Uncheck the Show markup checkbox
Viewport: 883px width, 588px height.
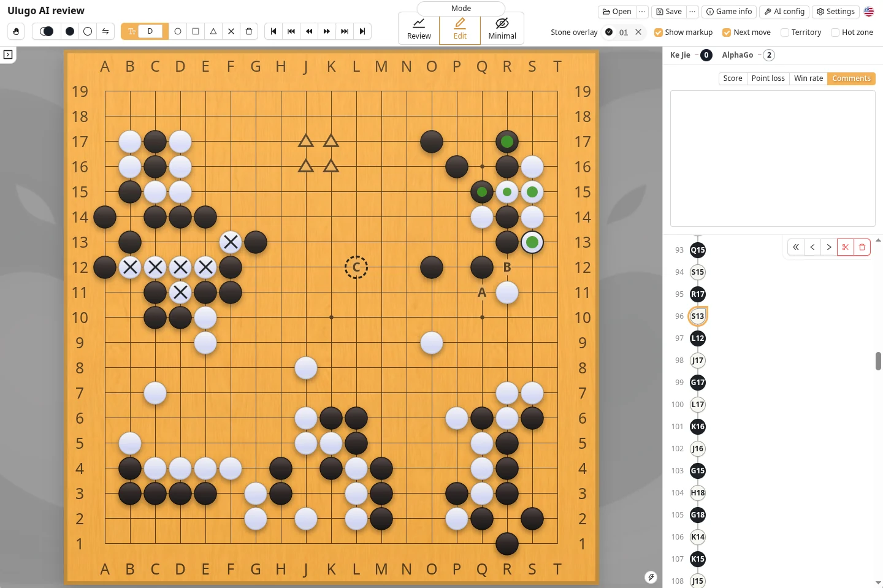click(x=659, y=32)
